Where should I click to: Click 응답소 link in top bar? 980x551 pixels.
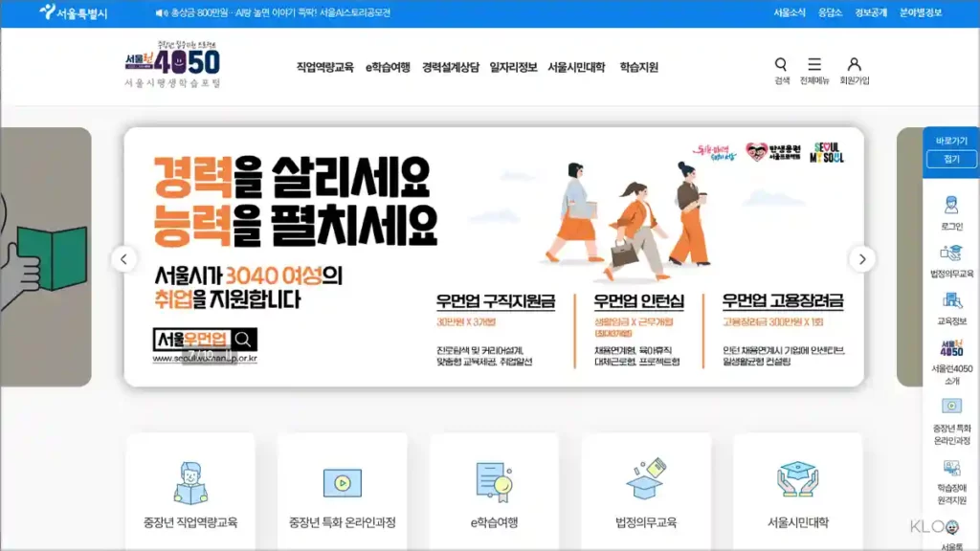coord(830,12)
